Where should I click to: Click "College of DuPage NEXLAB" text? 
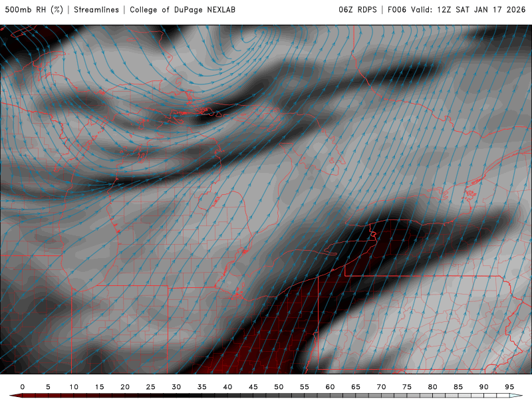click(x=182, y=10)
